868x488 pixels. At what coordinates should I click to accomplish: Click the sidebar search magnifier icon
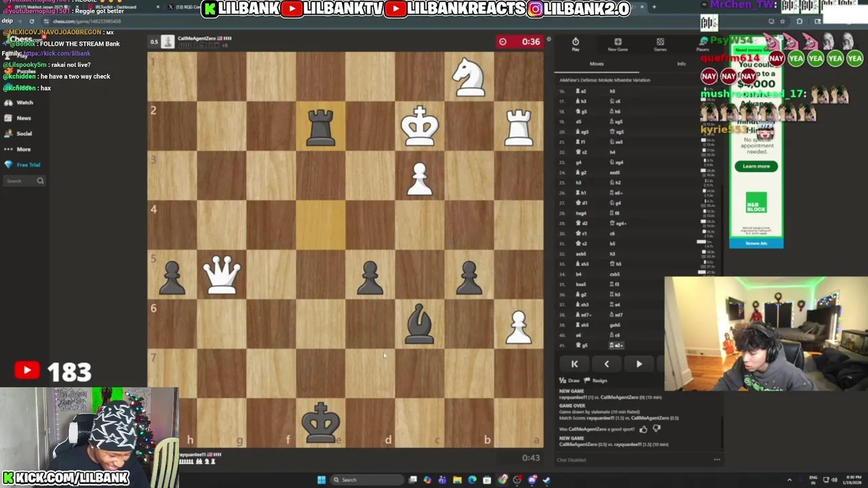point(40,181)
